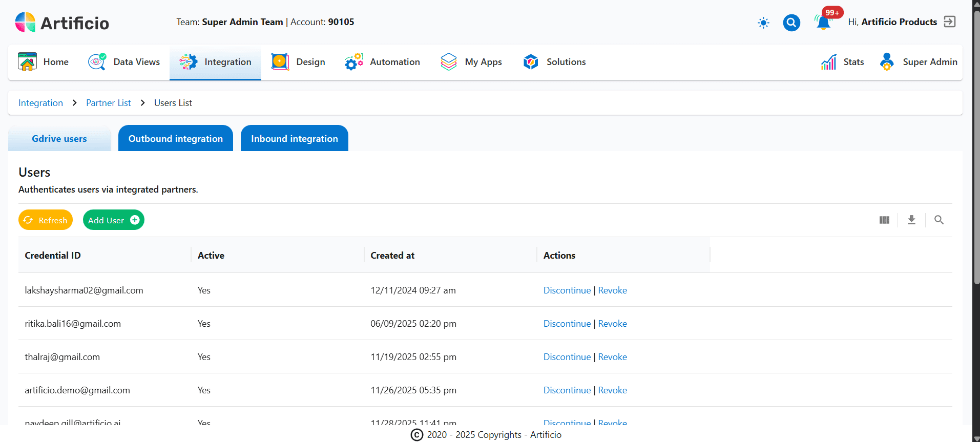Click the download table icon

coord(911,220)
